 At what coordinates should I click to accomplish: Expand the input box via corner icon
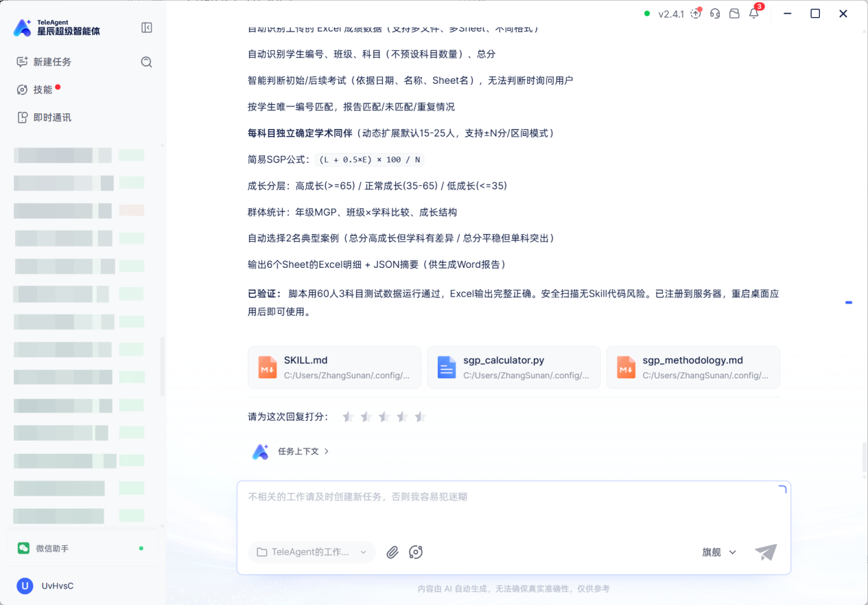coord(782,490)
